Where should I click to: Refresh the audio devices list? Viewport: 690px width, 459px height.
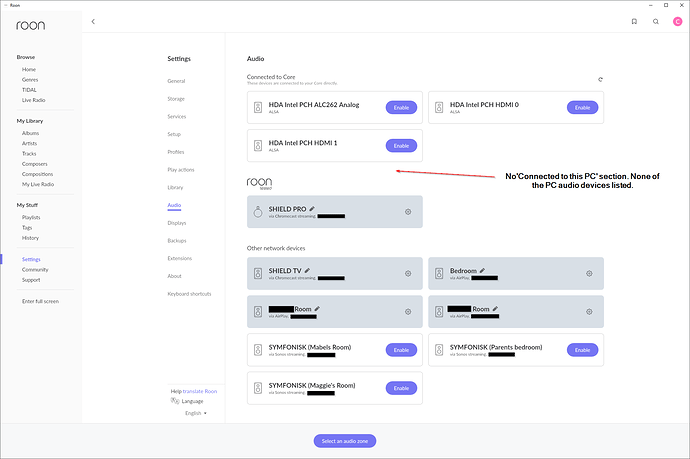pyautogui.click(x=600, y=80)
